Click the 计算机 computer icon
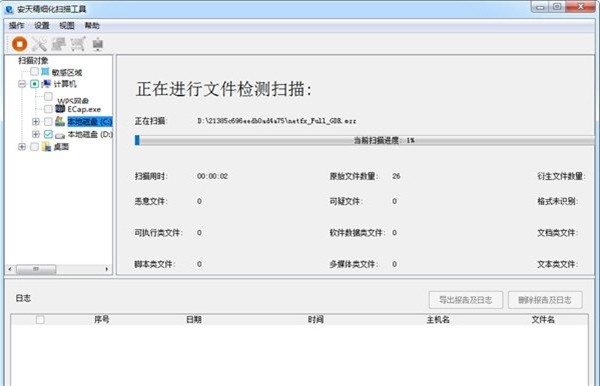This screenshot has height=386, width=600. coord(46,84)
